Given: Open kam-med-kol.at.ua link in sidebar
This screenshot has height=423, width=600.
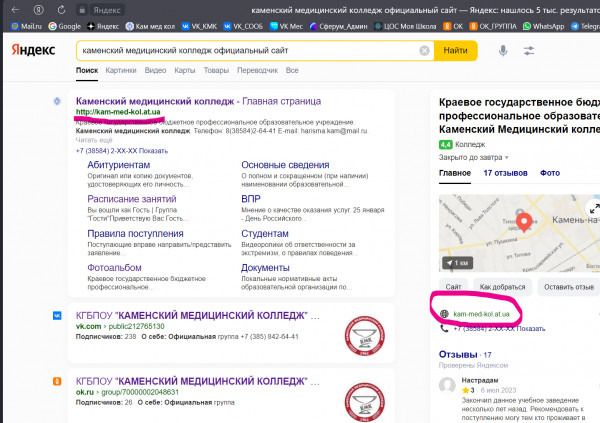Looking at the screenshot, I should (x=481, y=314).
